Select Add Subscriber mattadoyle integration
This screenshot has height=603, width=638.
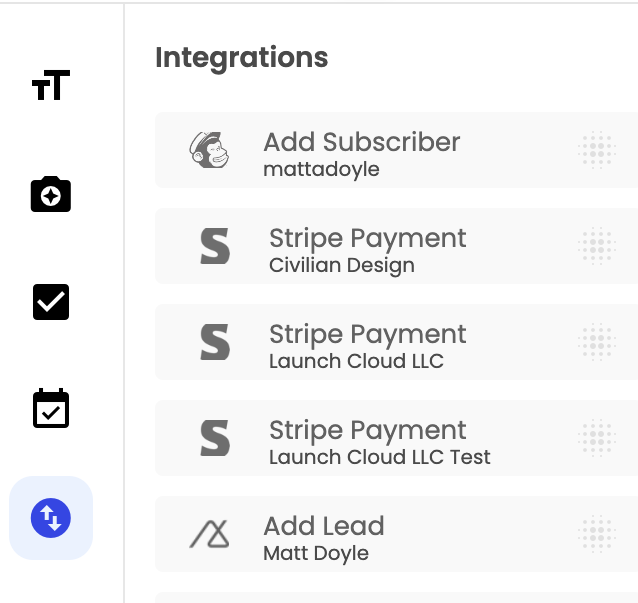pyautogui.click(x=396, y=150)
